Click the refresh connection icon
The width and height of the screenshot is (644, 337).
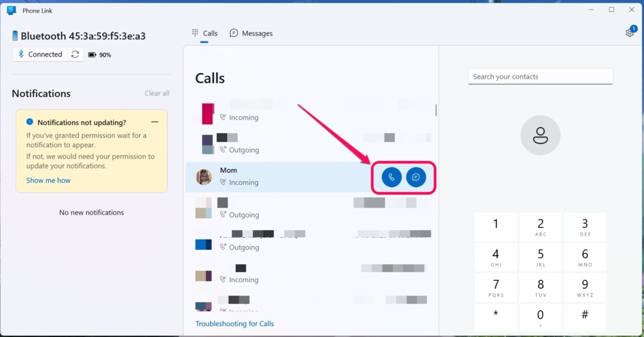(75, 55)
